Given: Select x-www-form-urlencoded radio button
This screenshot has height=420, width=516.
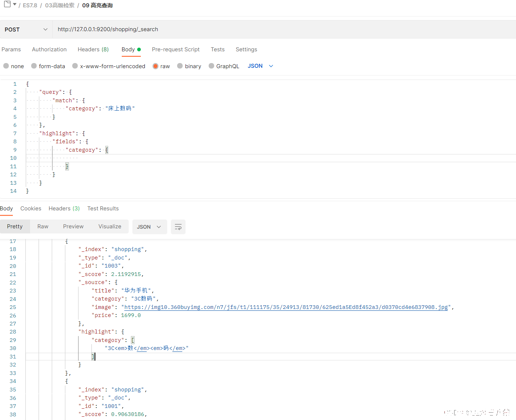Looking at the screenshot, I should [75, 66].
